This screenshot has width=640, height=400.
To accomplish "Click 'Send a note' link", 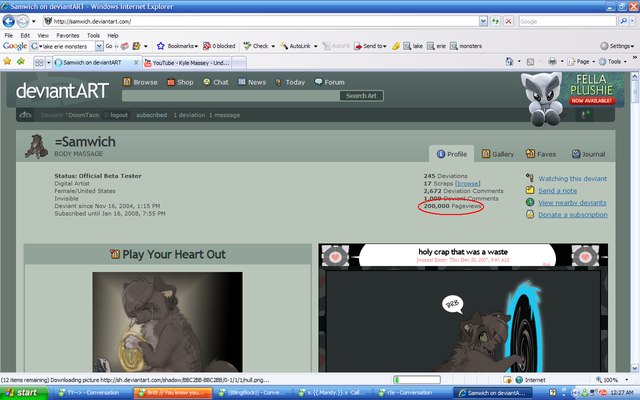I will click(x=557, y=191).
